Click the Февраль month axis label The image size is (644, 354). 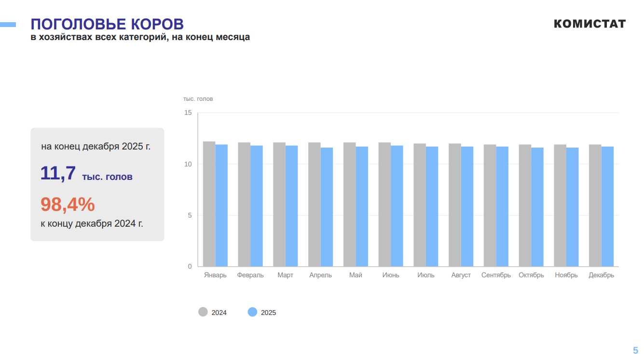(250, 275)
